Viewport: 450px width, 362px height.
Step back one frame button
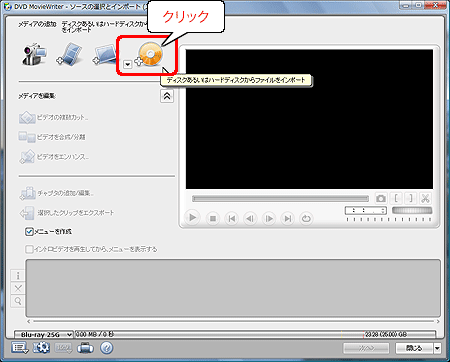point(250,219)
